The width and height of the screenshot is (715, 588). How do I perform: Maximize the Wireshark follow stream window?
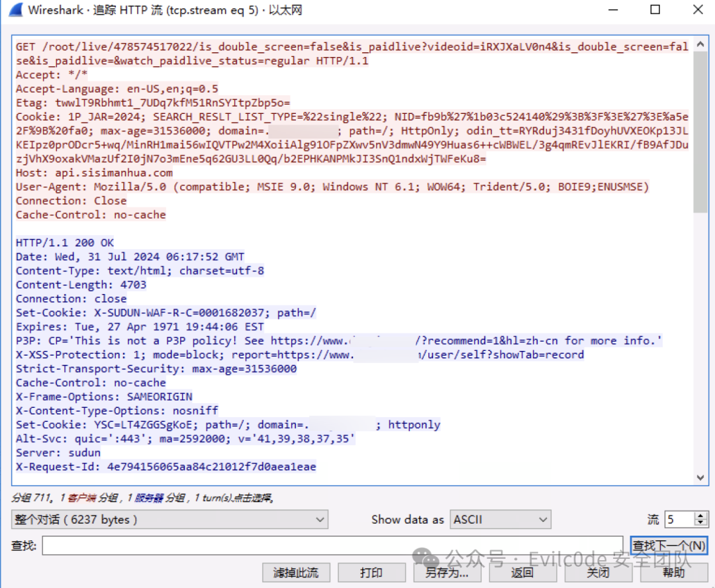(x=655, y=9)
